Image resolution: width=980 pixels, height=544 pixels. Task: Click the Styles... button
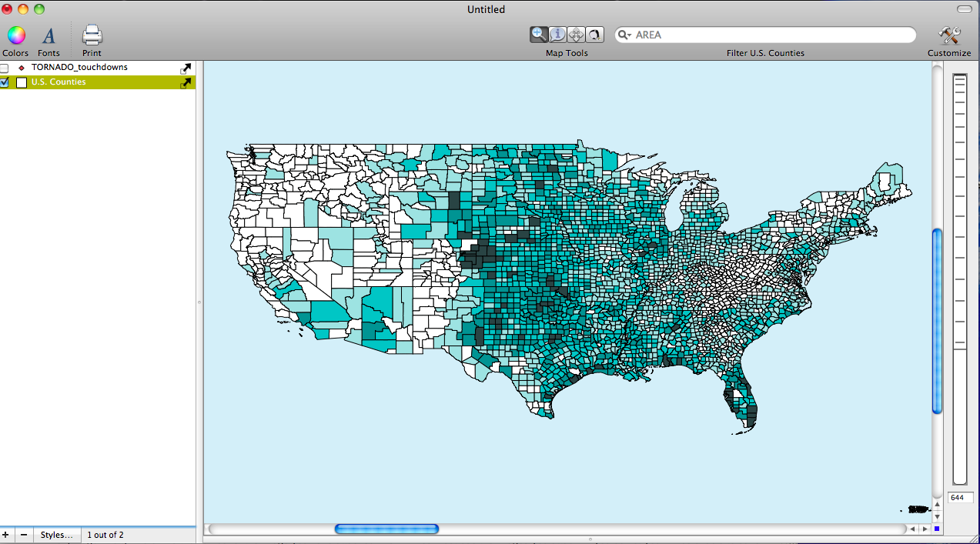pyautogui.click(x=57, y=535)
